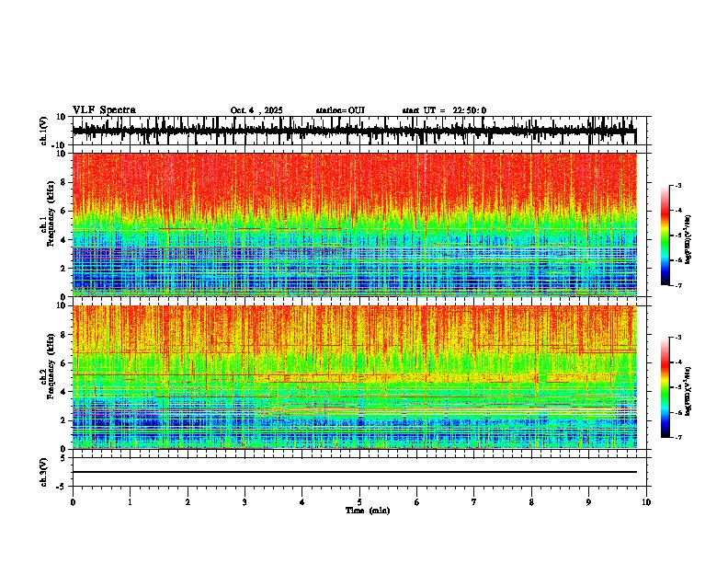This screenshot has height=563, width=728.
Task: Click inside the ch.2 spectrogram panel
Action: point(355,377)
